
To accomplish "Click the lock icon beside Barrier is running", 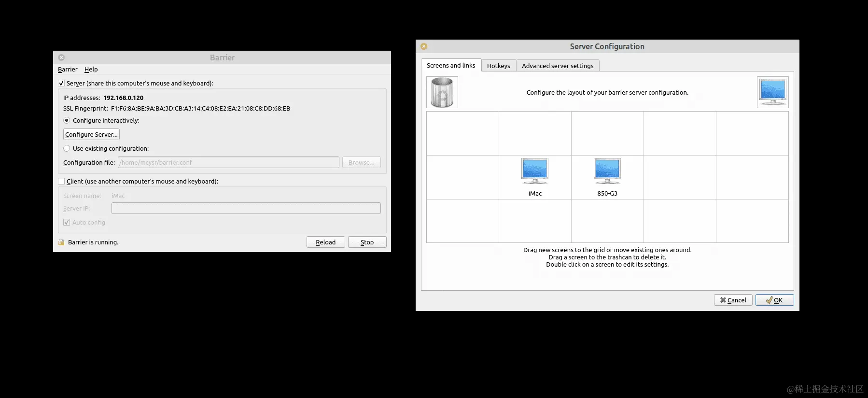I will point(61,242).
